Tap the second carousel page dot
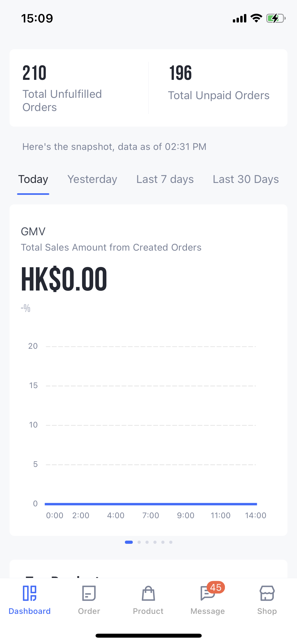This screenshot has width=297, height=644. click(139, 542)
